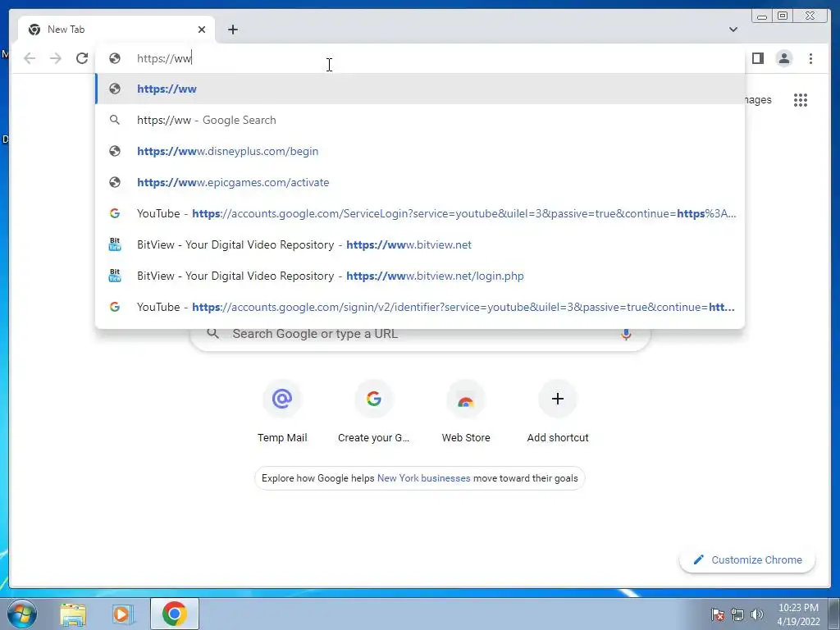Viewport: 840px width, 630px height.
Task: Open Windows Explorer from the taskbar
Action: pos(73,614)
